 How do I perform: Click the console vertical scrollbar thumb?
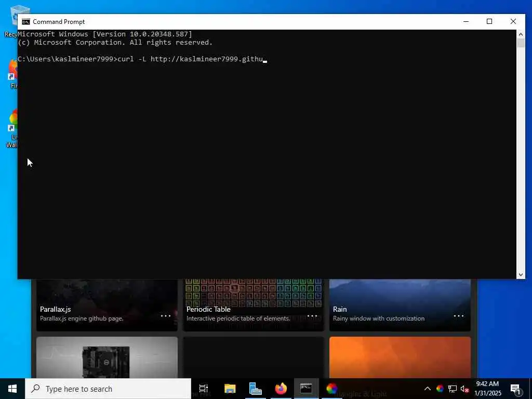click(x=521, y=43)
